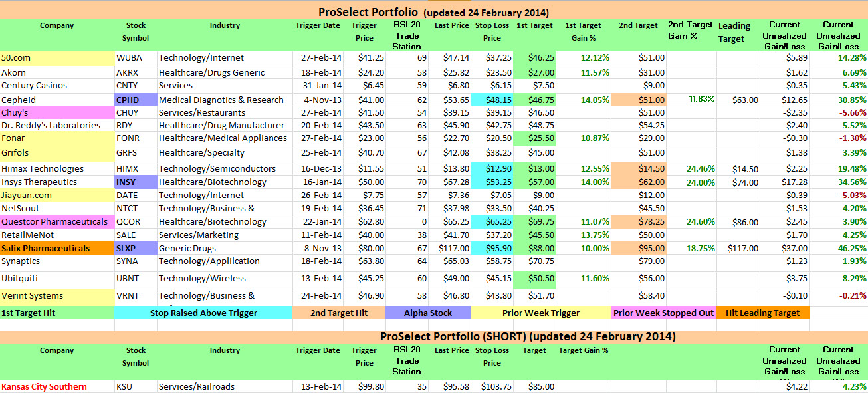Click Salix 46.25% unrealized gain cell

(x=838, y=248)
